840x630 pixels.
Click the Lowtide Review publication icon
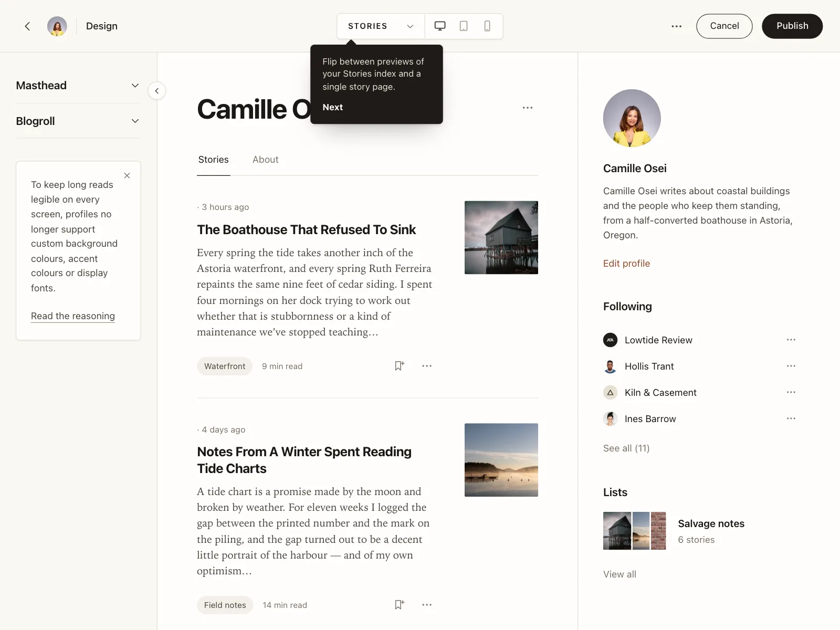point(610,340)
